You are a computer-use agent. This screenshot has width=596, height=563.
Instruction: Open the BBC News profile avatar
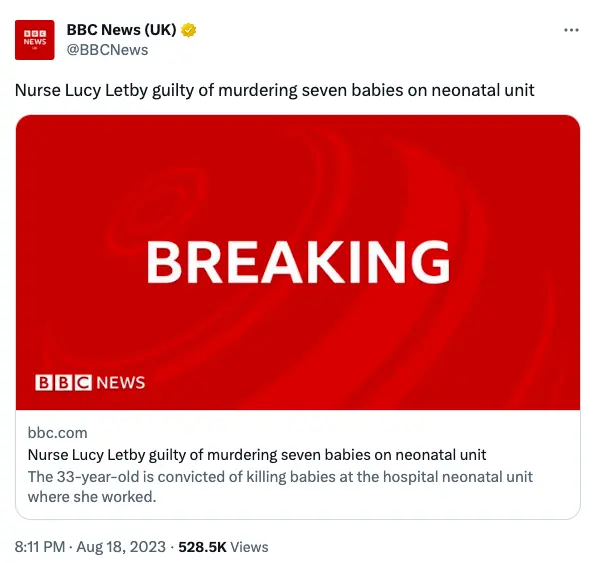click(35, 40)
